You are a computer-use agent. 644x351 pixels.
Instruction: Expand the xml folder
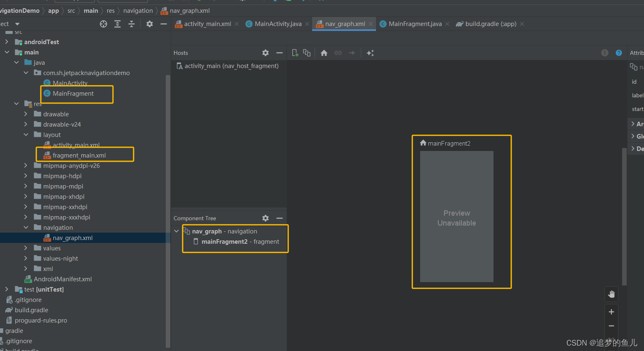pyautogui.click(x=26, y=269)
